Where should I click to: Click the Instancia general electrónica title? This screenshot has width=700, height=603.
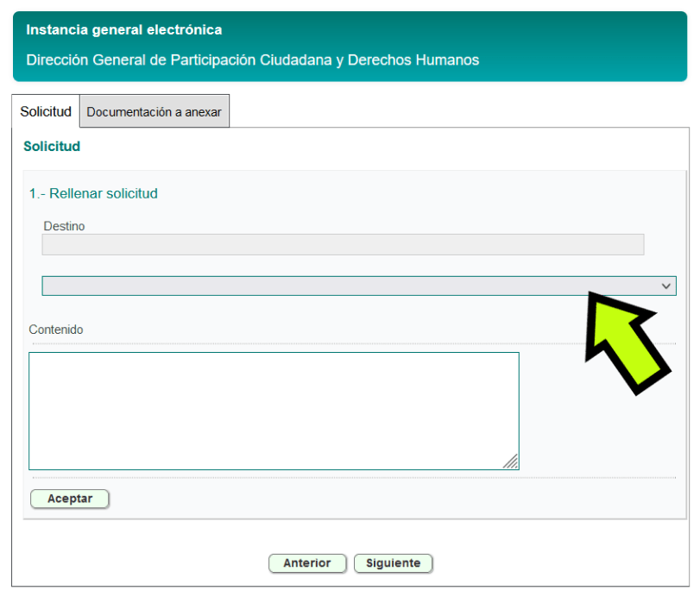(x=124, y=30)
